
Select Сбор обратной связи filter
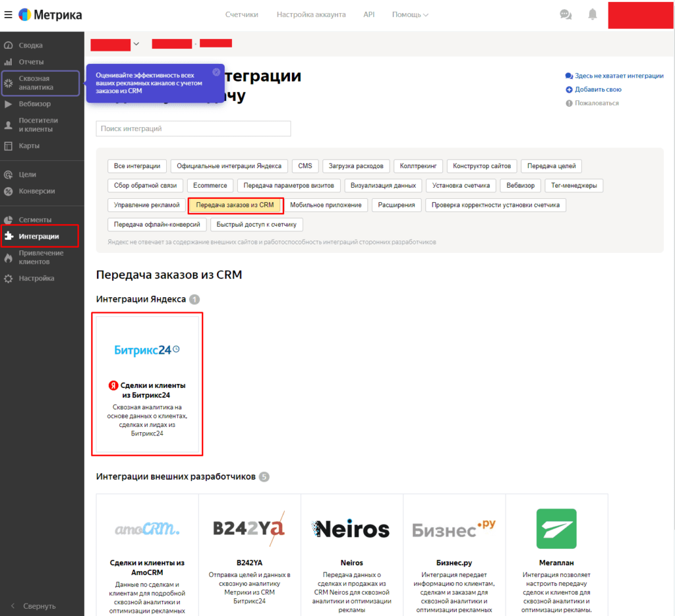[145, 185]
